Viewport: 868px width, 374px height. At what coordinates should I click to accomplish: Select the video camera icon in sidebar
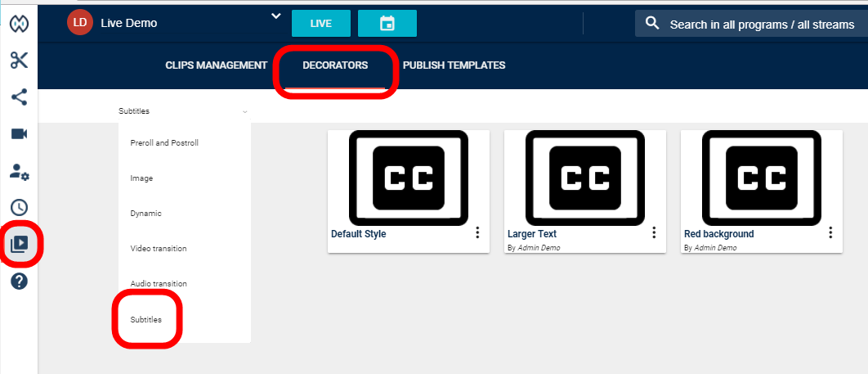pos(19,134)
